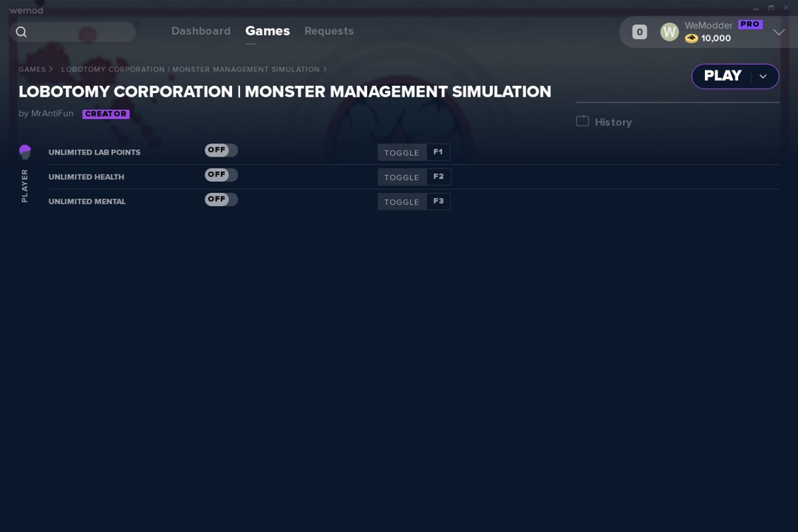Open the notifications counter badge showing 0

point(640,32)
